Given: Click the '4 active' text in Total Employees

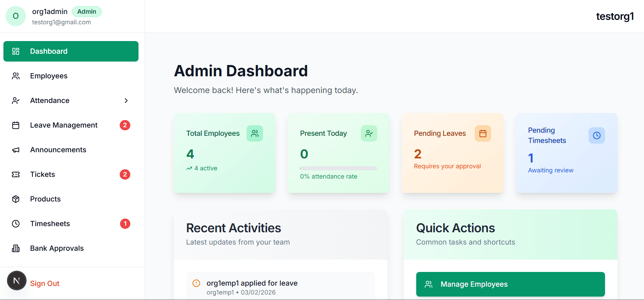Looking at the screenshot, I should click(206, 168).
